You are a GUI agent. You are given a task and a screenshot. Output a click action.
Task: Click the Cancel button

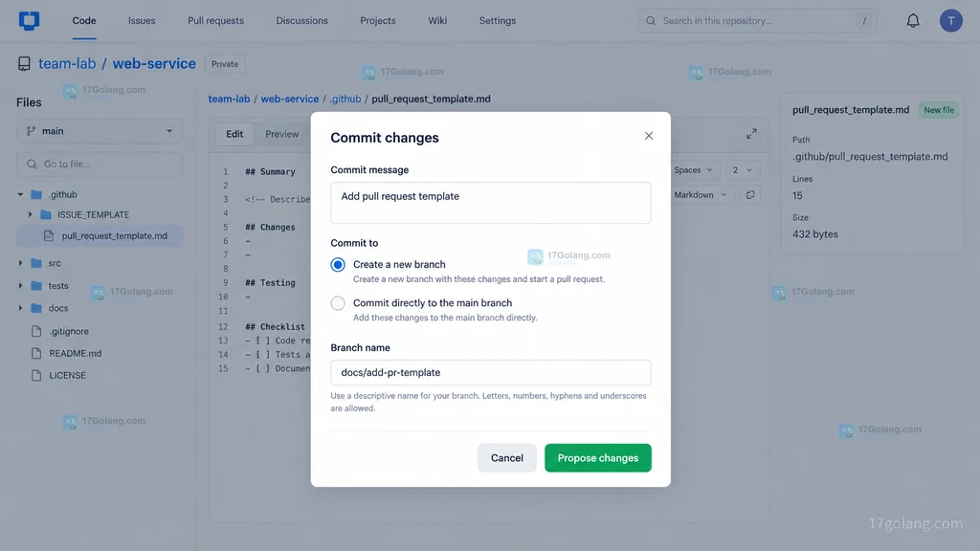[x=507, y=458]
